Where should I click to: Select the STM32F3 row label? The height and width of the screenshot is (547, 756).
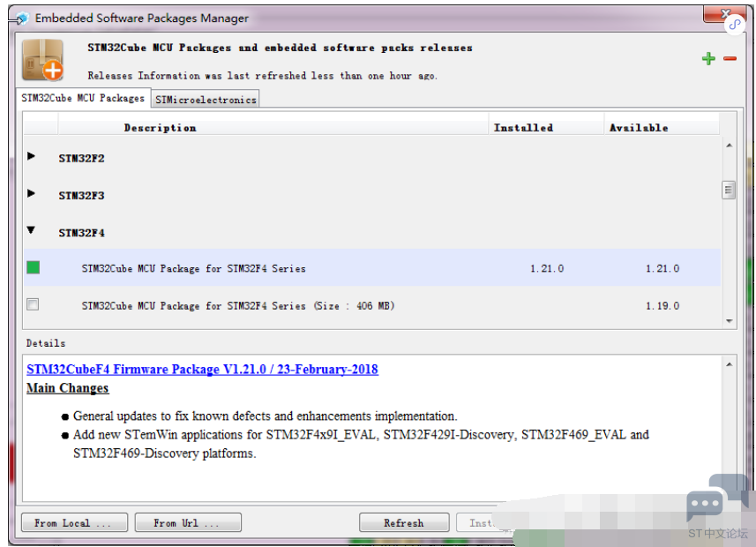[81, 196]
